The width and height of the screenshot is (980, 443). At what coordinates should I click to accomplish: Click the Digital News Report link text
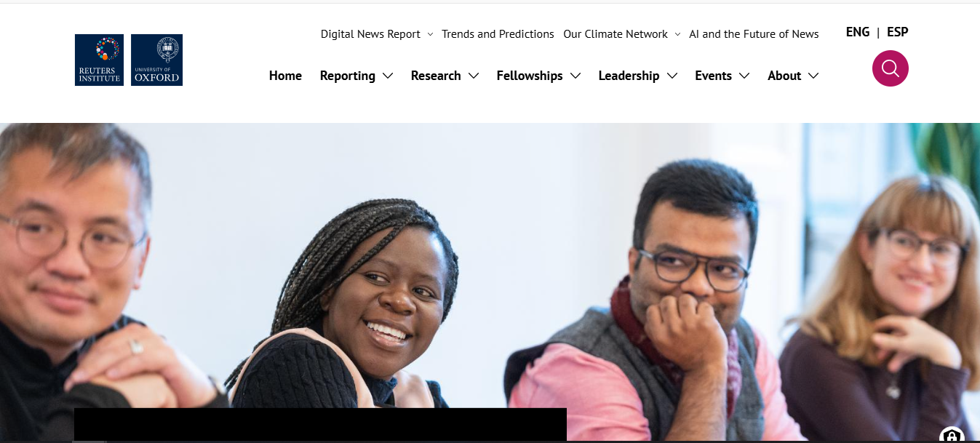point(370,34)
